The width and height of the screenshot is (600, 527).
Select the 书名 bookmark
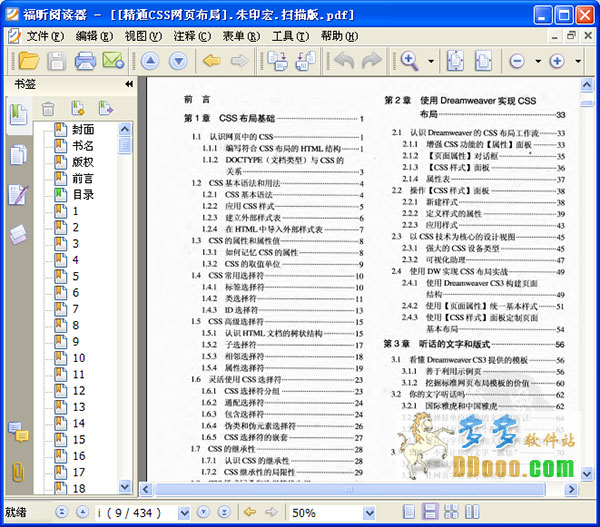coord(83,146)
